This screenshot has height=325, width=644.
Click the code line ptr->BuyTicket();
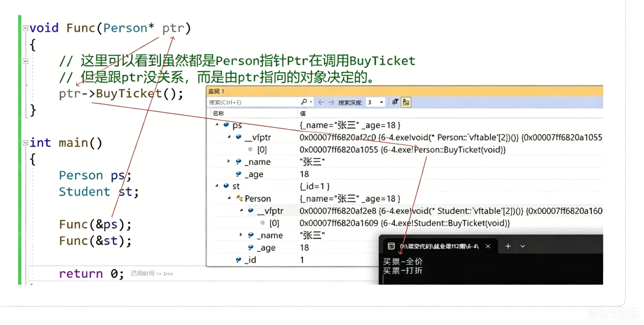pyautogui.click(x=121, y=94)
